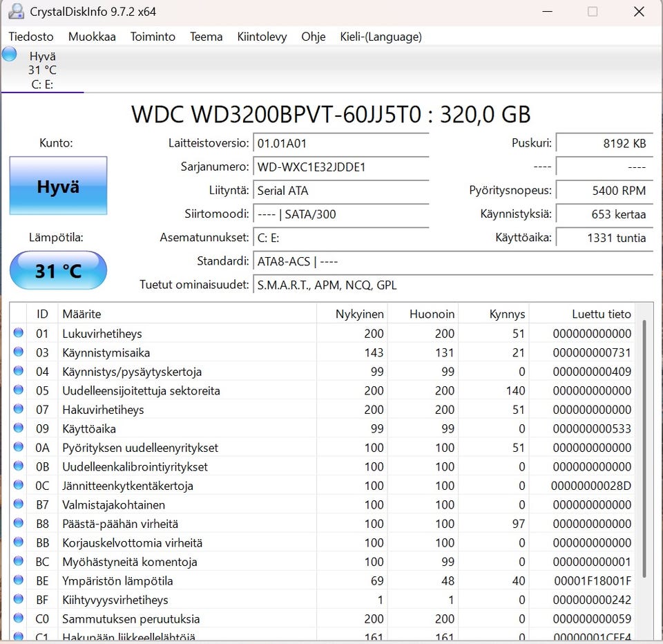This screenshot has height=644, width=663.
Task: Open the Tiedosto menu
Action: (31, 37)
